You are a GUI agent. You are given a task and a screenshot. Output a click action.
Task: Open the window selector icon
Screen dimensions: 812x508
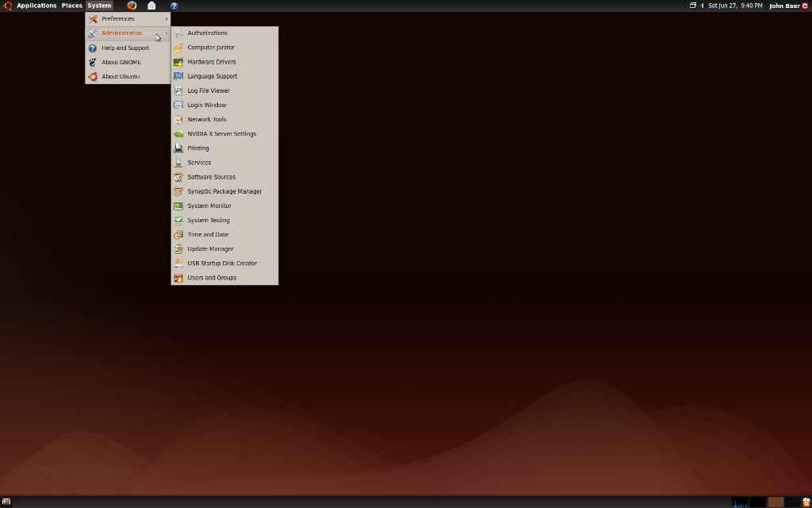693,6
